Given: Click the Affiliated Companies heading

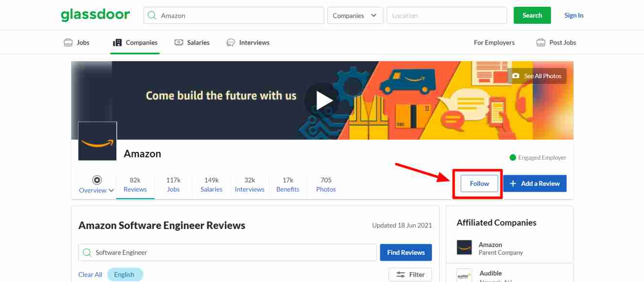Looking at the screenshot, I should pyautogui.click(x=497, y=223).
